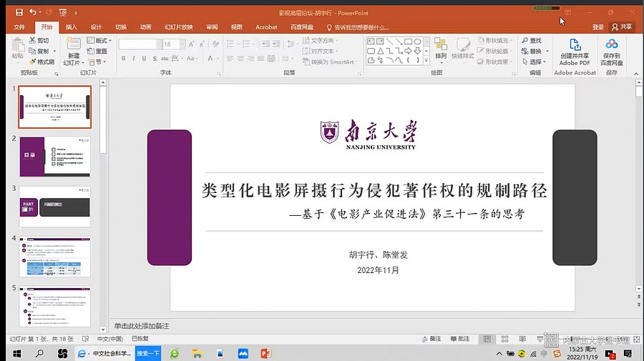Reset slide with 重置 button
Screen dimensions: 644x361
point(97,51)
